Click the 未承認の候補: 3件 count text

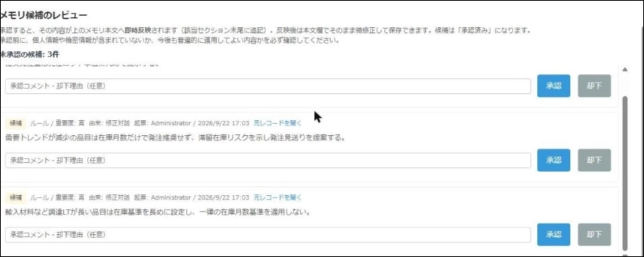coord(30,54)
